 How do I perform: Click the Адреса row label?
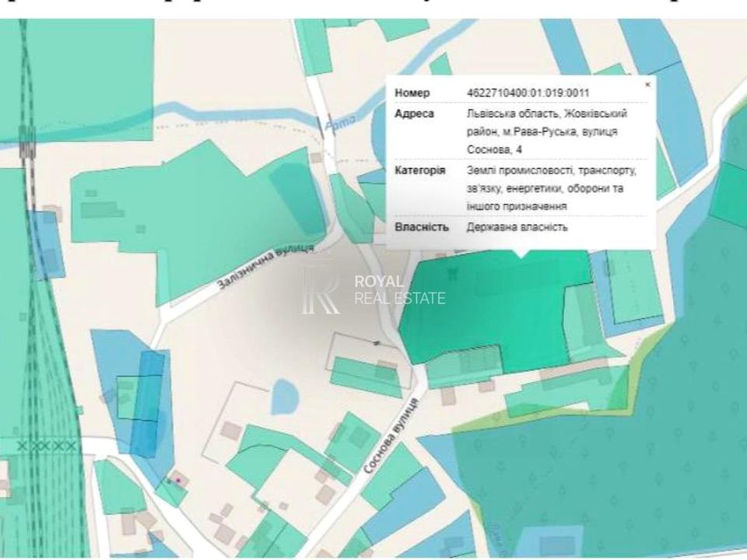pos(415,114)
